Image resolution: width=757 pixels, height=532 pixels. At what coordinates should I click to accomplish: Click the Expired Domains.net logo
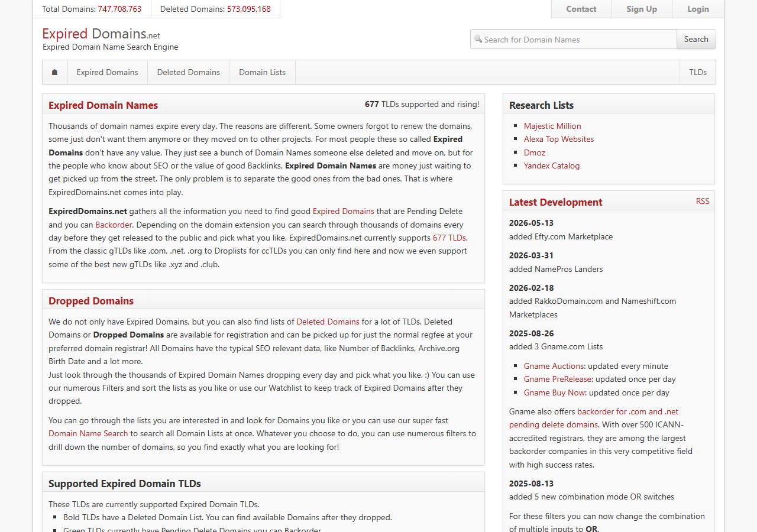[x=101, y=34]
